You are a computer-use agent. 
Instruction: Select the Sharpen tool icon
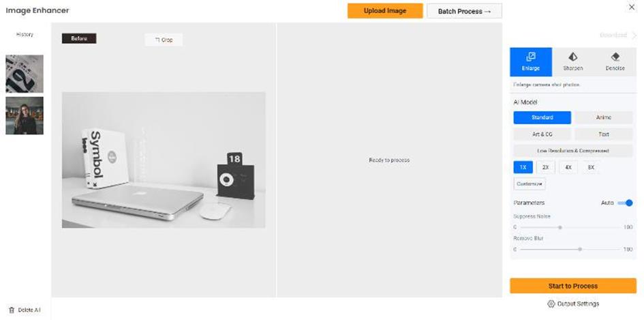572,57
